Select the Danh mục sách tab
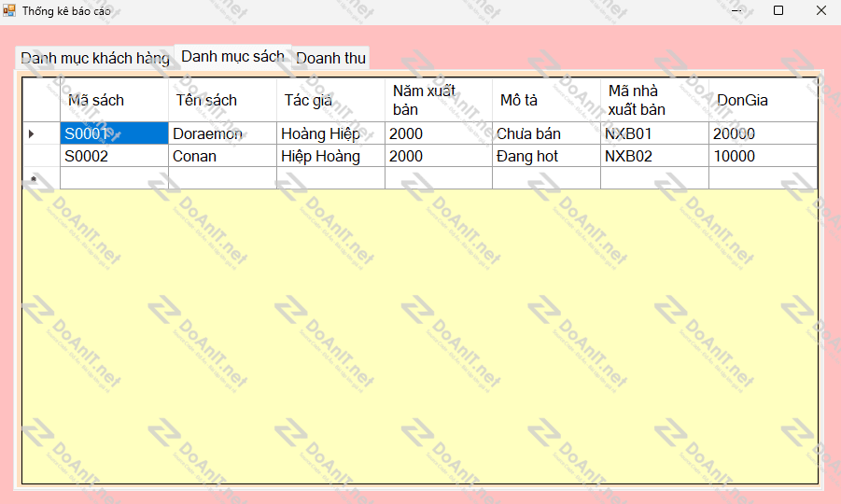The width and height of the screenshot is (841, 504). [x=232, y=56]
